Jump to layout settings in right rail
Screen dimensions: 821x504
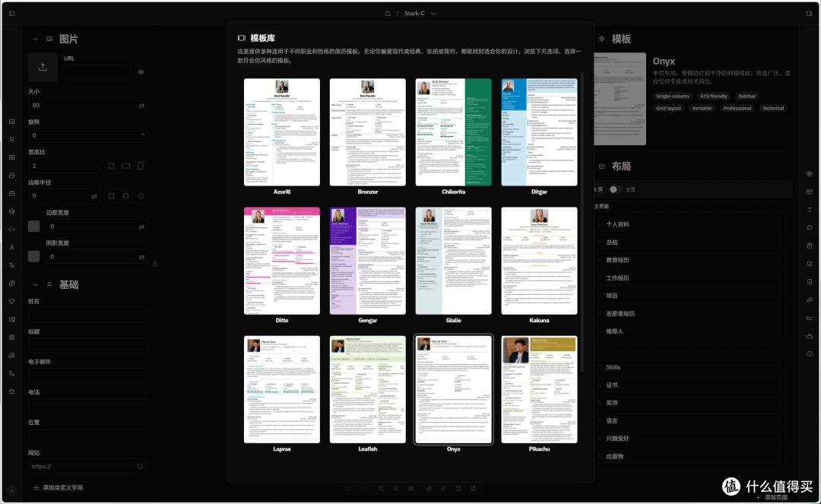(810, 192)
